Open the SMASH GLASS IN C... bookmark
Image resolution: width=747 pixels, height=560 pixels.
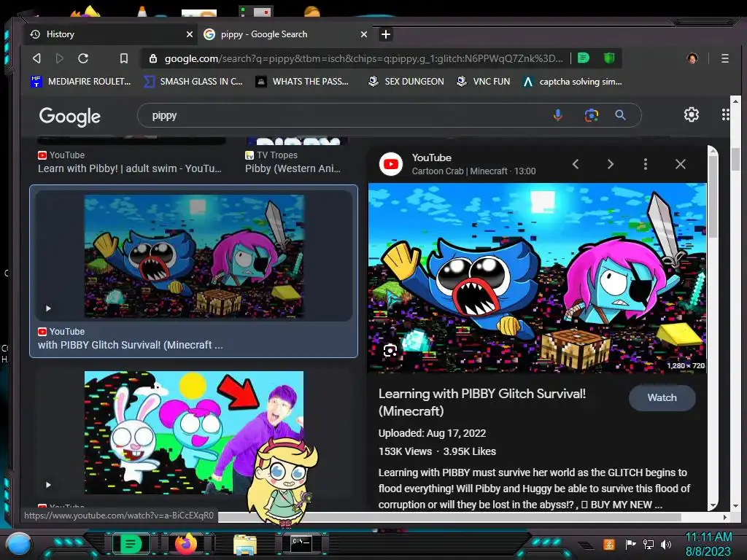pos(193,82)
